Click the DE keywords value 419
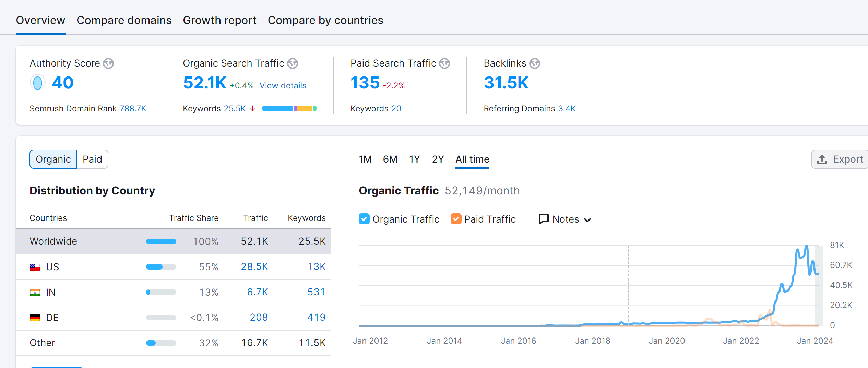The height and width of the screenshot is (368, 868). [316, 318]
